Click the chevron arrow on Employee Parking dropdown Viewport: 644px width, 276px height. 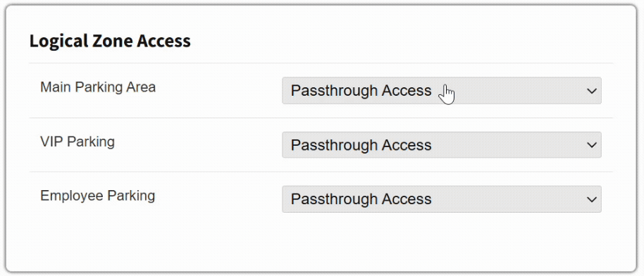click(x=592, y=199)
